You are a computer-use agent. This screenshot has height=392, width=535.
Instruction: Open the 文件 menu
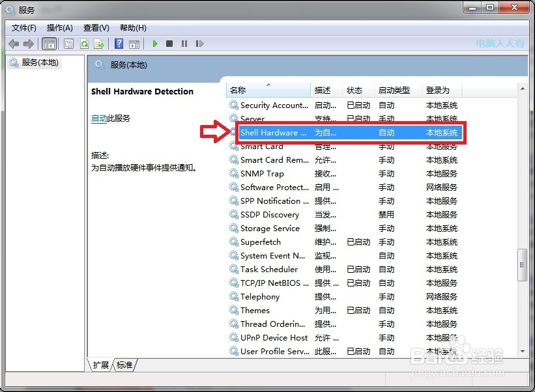tap(23, 27)
